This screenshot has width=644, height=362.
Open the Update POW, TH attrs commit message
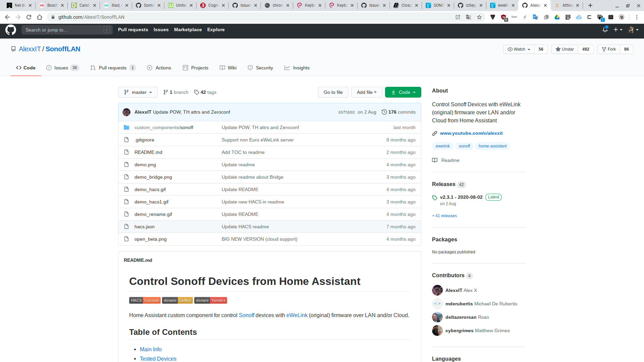pos(192,112)
